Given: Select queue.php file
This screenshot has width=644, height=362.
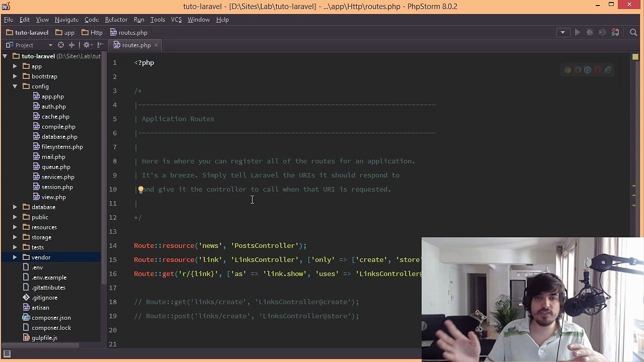Looking at the screenshot, I should tap(52, 167).
